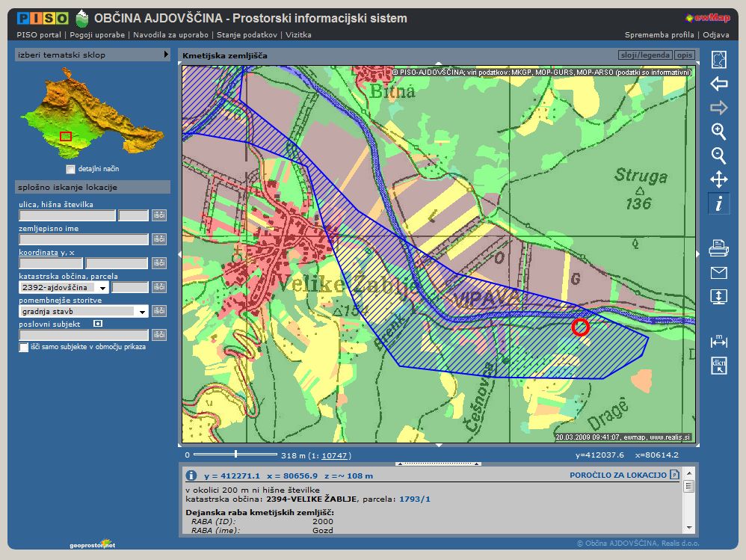The width and height of the screenshot is (746, 560).
Task: Open 'Navodila za uporabo' menu item
Action: [x=171, y=34]
